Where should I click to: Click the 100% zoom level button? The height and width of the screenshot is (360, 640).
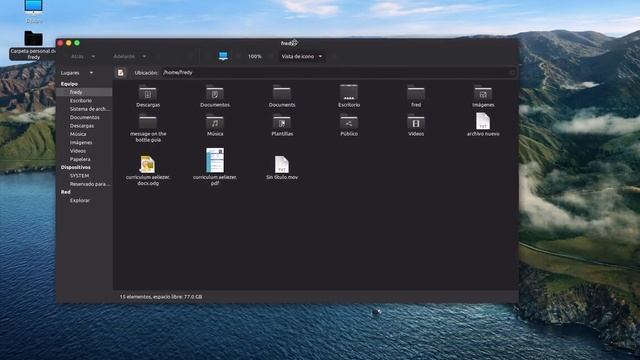tap(254, 56)
